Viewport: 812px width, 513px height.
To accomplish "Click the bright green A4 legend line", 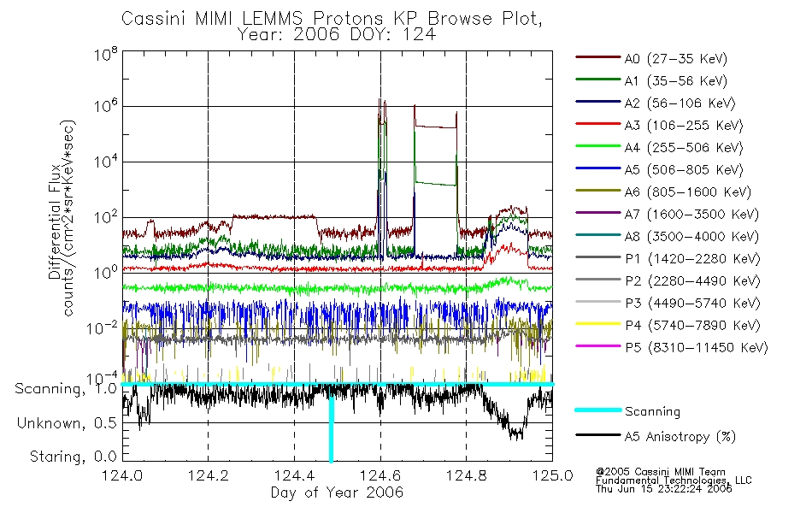I will [x=598, y=146].
